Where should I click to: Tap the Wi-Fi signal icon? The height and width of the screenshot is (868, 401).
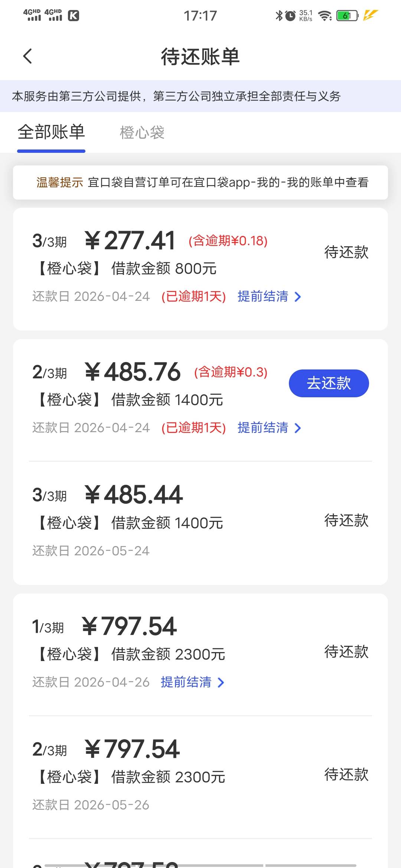pyautogui.click(x=325, y=16)
